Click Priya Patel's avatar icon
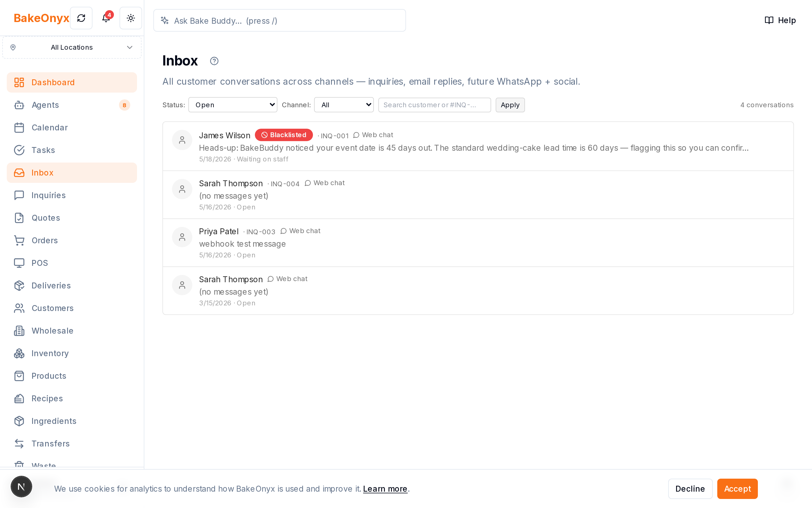This screenshot has height=508, width=812. point(182,237)
